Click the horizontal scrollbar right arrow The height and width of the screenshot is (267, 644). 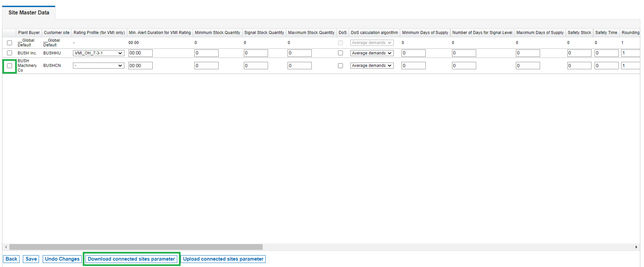pos(636,247)
